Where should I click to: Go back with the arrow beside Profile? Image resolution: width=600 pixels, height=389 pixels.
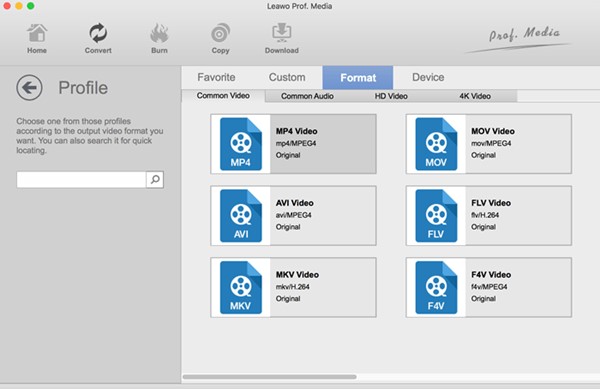click(29, 88)
